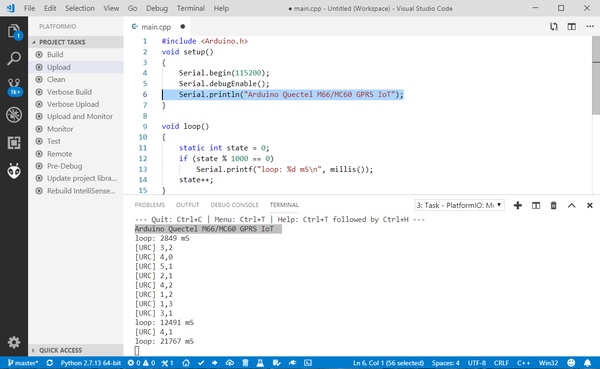The image size is (600, 369).
Task: Click the PlatformIO Clean trash icon in status bar
Action: (246, 363)
